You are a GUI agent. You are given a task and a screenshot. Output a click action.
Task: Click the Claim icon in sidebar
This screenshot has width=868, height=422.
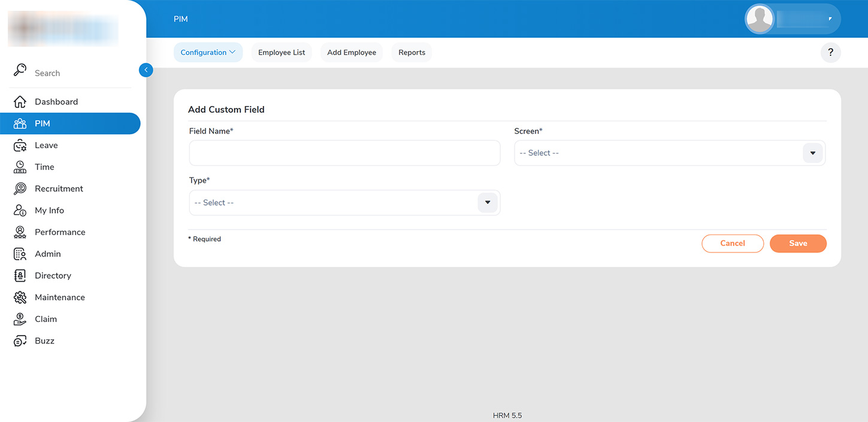(x=20, y=319)
